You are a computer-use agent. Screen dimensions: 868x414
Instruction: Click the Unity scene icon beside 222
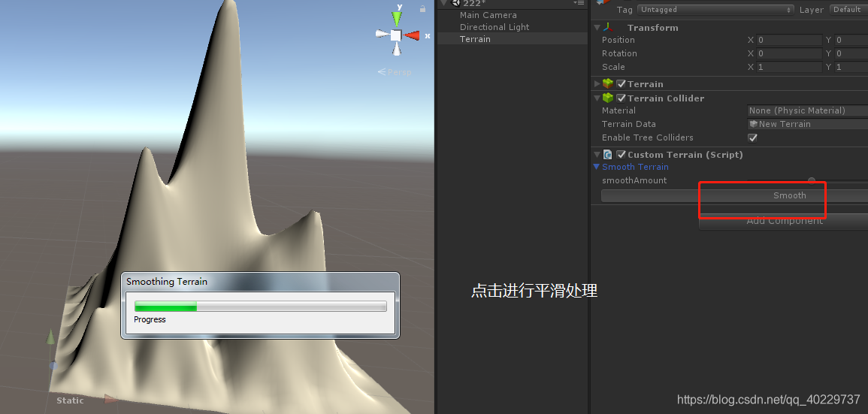456,3
